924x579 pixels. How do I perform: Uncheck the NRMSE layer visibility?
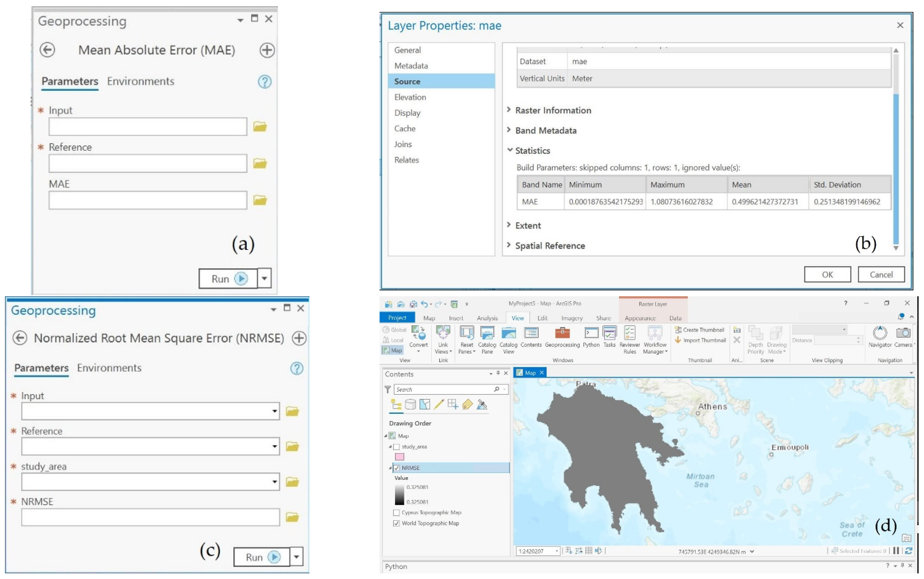pyautogui.click(x=397, y=468)
